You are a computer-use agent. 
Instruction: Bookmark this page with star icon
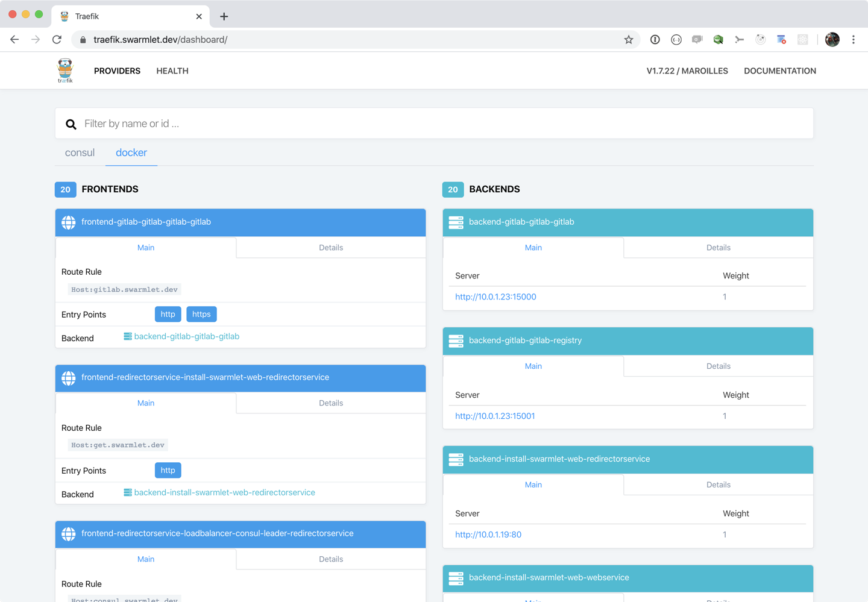coord(629,40)
